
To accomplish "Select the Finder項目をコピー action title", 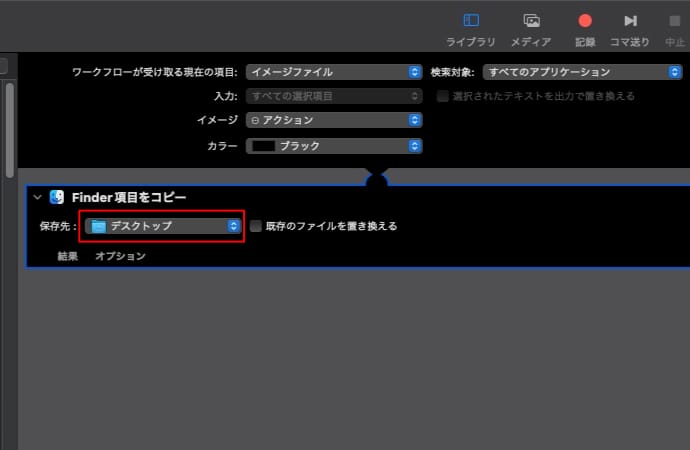I will 128,198.
